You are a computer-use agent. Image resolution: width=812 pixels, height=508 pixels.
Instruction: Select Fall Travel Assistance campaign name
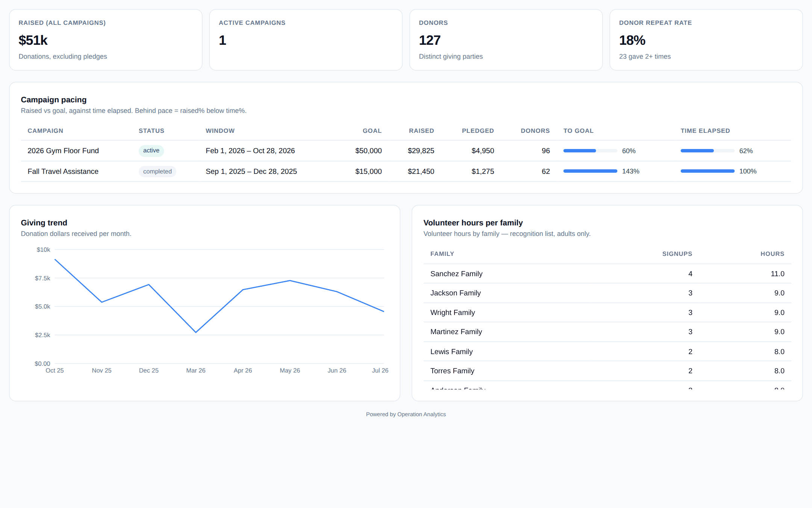point(63,172)
